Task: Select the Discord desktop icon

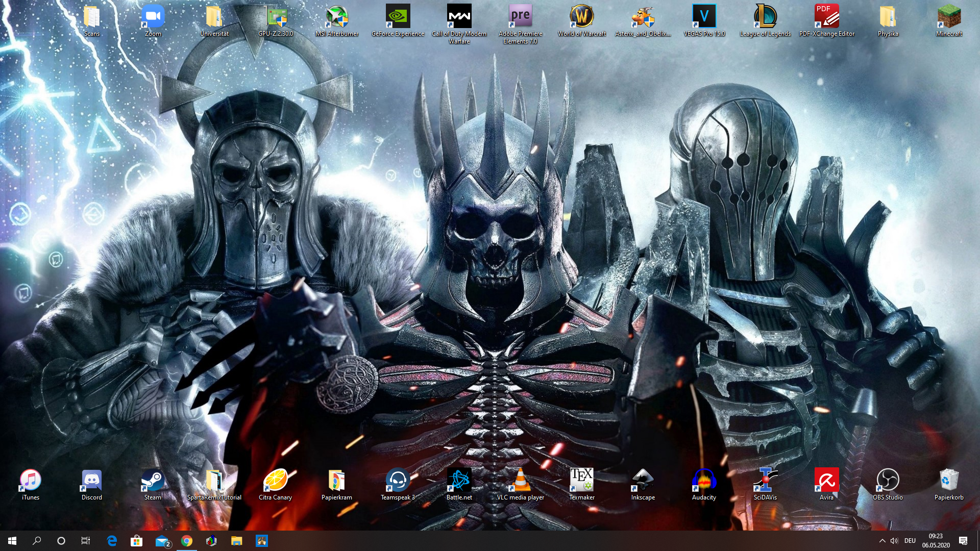Action: pos(92,485)
